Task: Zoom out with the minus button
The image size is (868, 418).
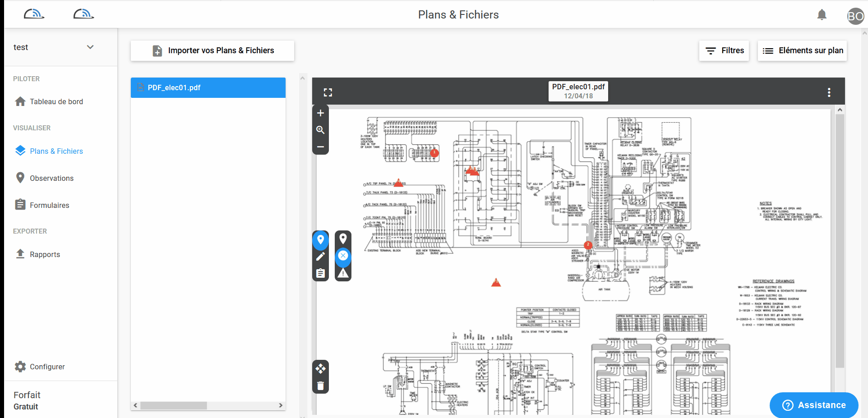Action: 321,147
